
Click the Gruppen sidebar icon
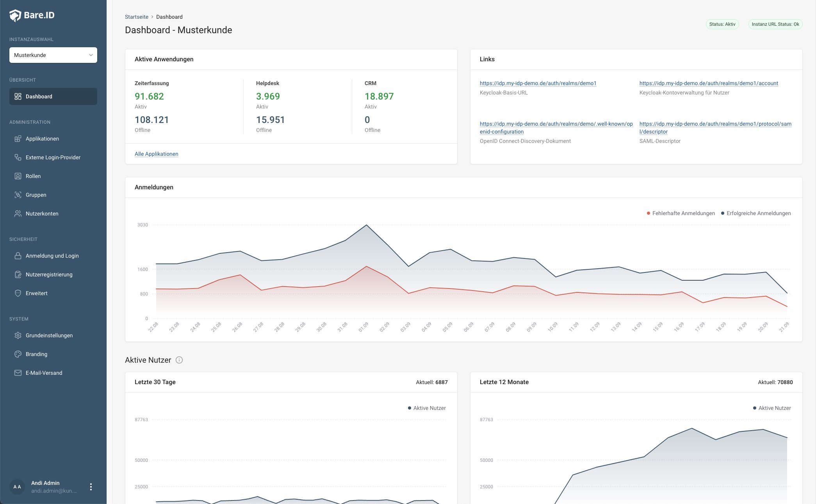click(x=18, y=195)
